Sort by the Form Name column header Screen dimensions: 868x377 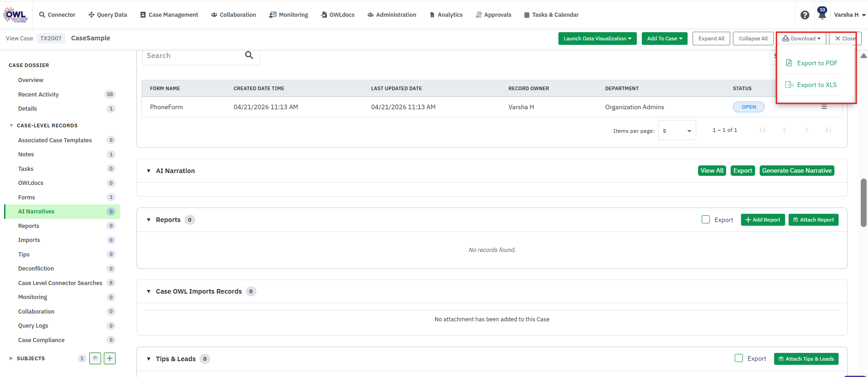(x=165, y=88)
